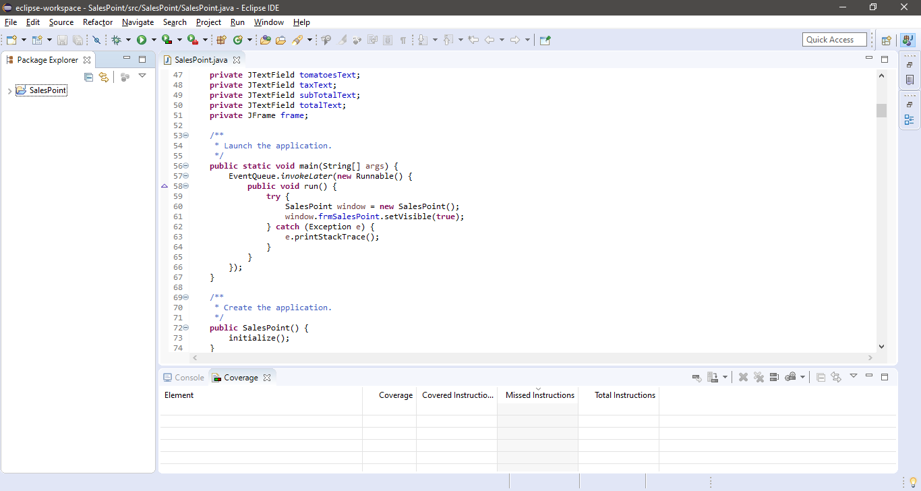Image resolution: width=921 pixels, height=491 pixels.
Task: Click the Search flashlight toolbar icon
Action: point(297,40)
